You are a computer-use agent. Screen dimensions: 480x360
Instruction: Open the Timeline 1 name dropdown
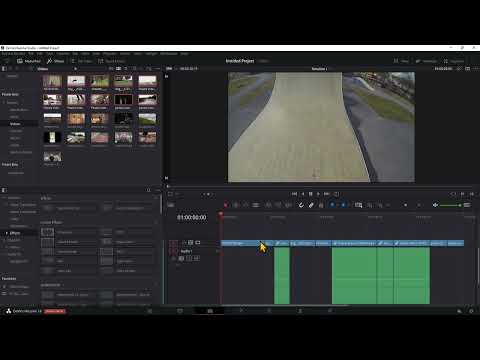[320, 69]
